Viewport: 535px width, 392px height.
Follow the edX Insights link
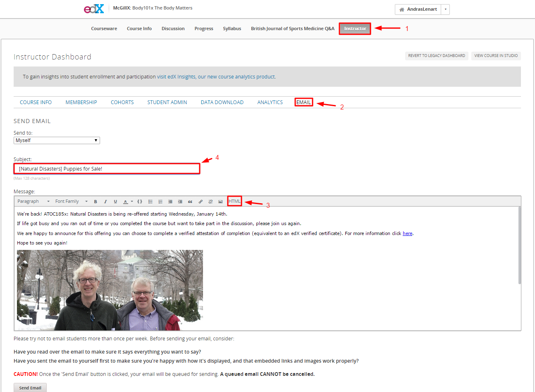click(216, 77)
